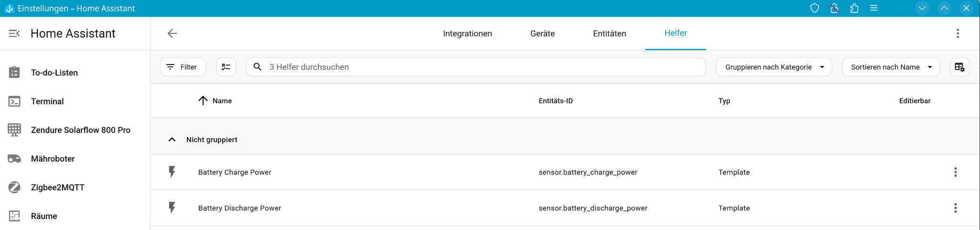Switch to the Integrationen tab
Image resolution: width=980 pixels, height=230 pixels.
pyautogui.click(x=467, y=33)
